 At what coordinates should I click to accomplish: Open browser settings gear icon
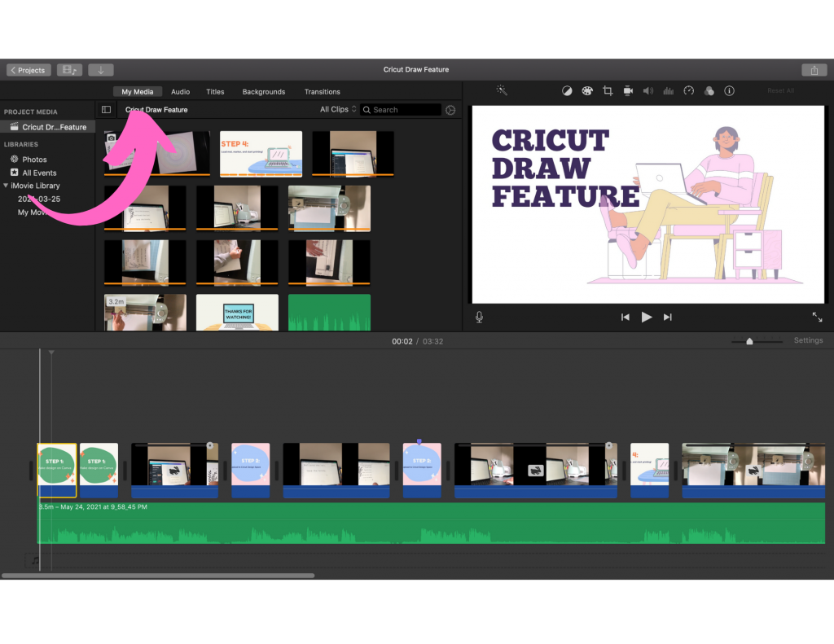[450, 110]
